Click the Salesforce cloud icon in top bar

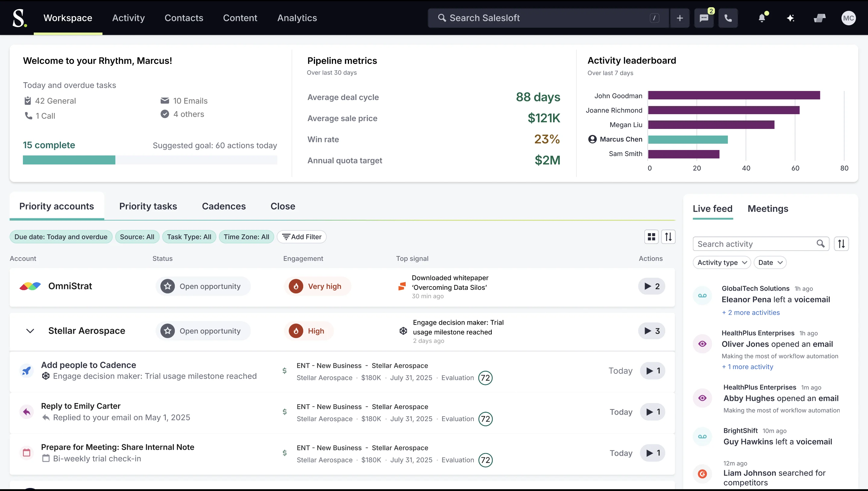pos(819,18)
